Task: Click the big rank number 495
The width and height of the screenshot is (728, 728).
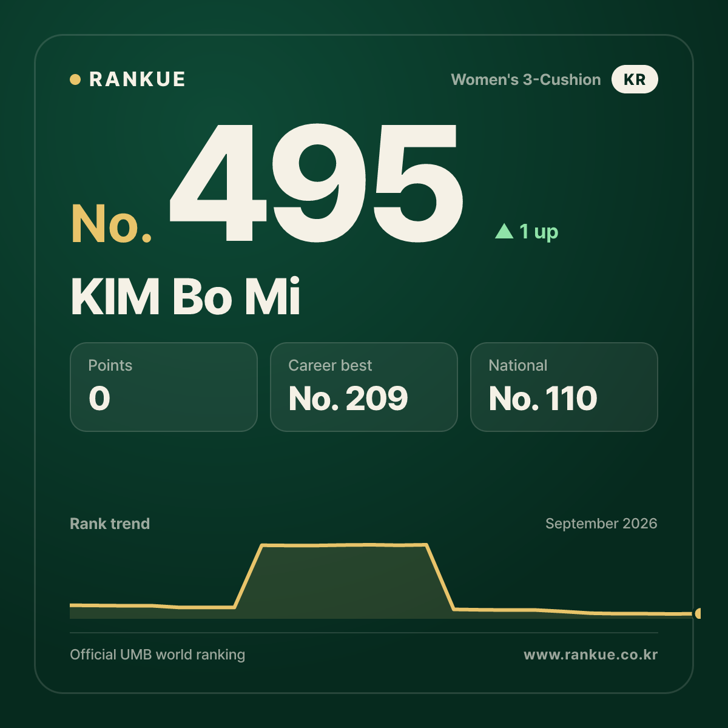Action: coord(317,182)
